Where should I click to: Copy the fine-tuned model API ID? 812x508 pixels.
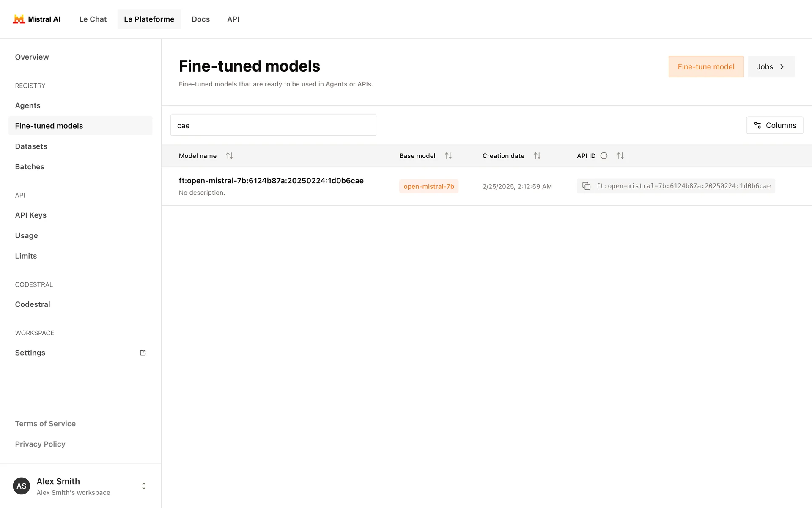(x=586, y=186)
